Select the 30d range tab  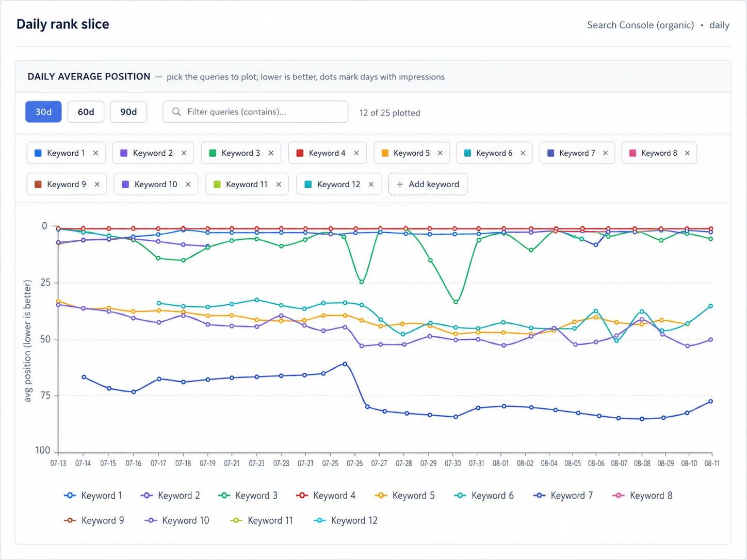coord(43,112)
